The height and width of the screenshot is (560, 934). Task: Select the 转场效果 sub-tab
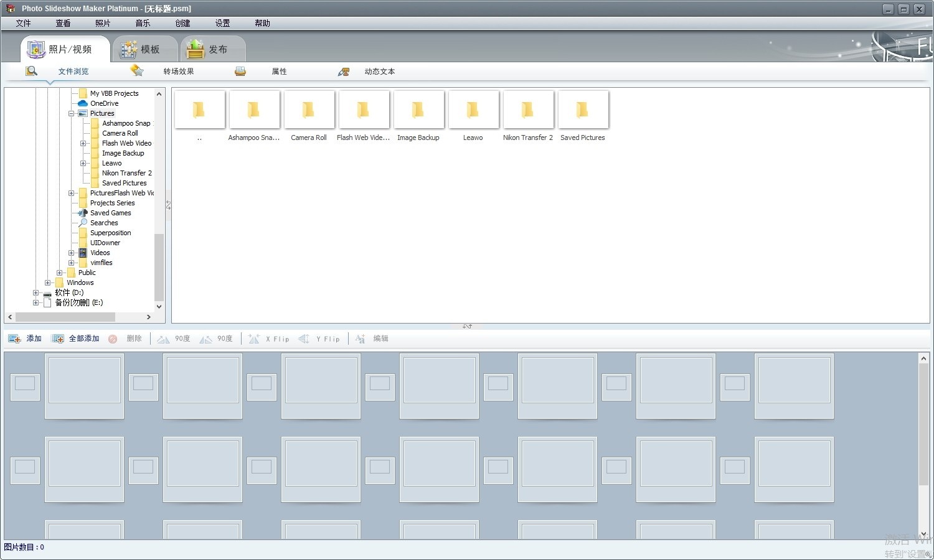point(179,72)
